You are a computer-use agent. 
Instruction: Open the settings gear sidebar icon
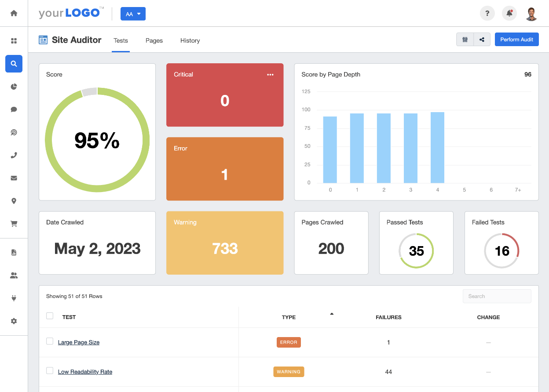[14, 321]
